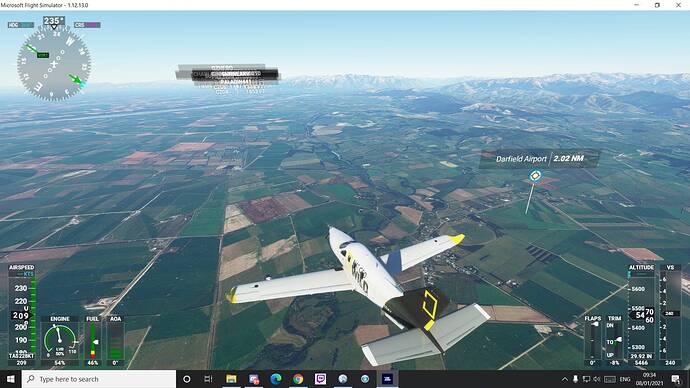Screen dimensions: 690x388
Task: Click the ENGINE power gauge
Action: tap(60, 340)
